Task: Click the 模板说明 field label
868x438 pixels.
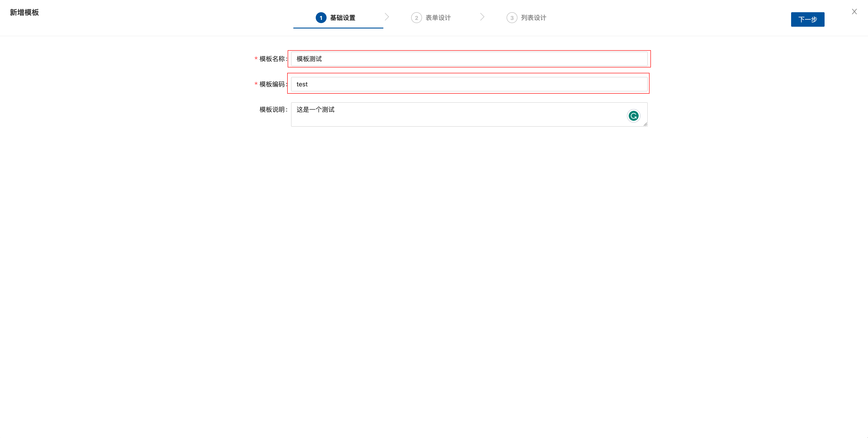Action: tap(272, 109)
